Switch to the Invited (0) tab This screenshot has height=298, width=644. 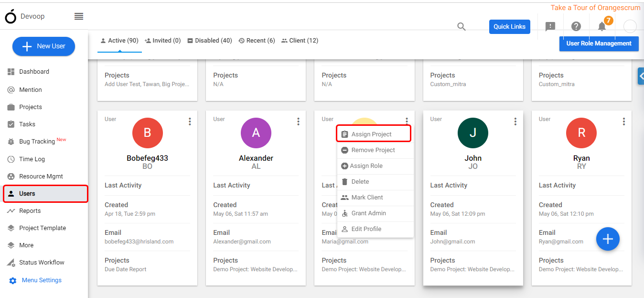162,41
